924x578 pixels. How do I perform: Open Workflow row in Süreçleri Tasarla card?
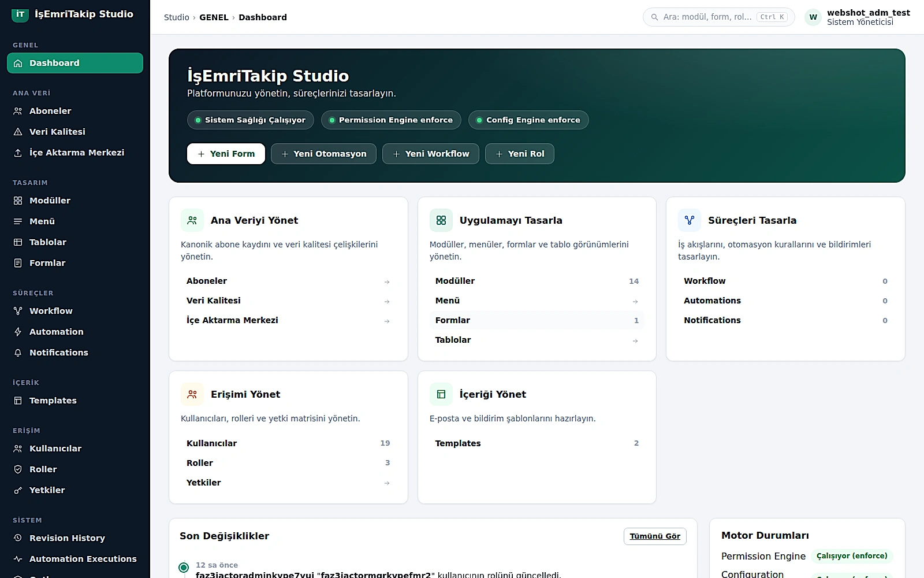(785, 281)
